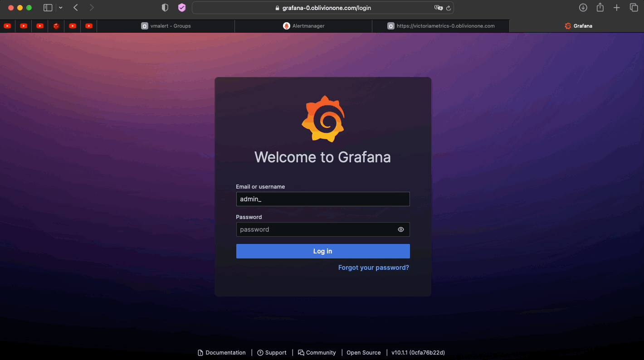Open the Documentation footer link
The image size is (644, 360).
(x=222, y=353)
